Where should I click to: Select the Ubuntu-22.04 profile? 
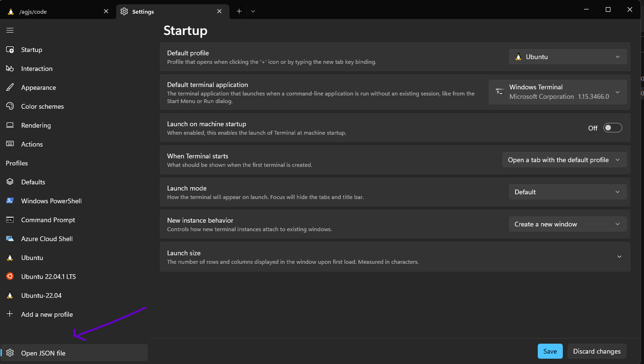coord(74,295)
